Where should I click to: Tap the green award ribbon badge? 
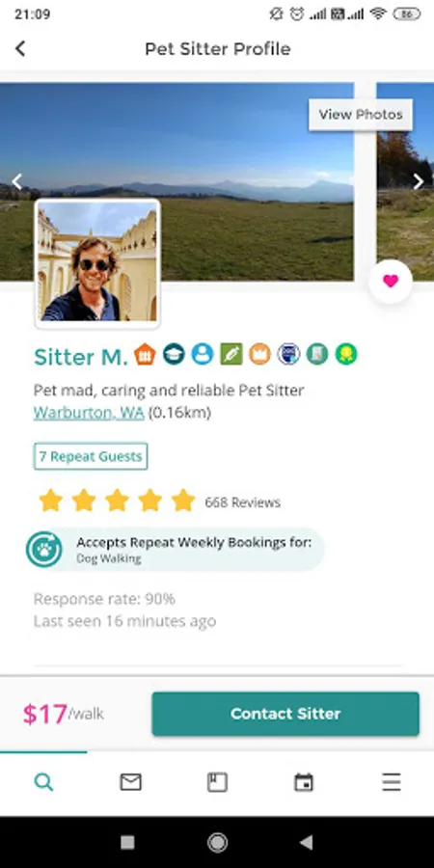pyautogui.click(x=346, y=354)
